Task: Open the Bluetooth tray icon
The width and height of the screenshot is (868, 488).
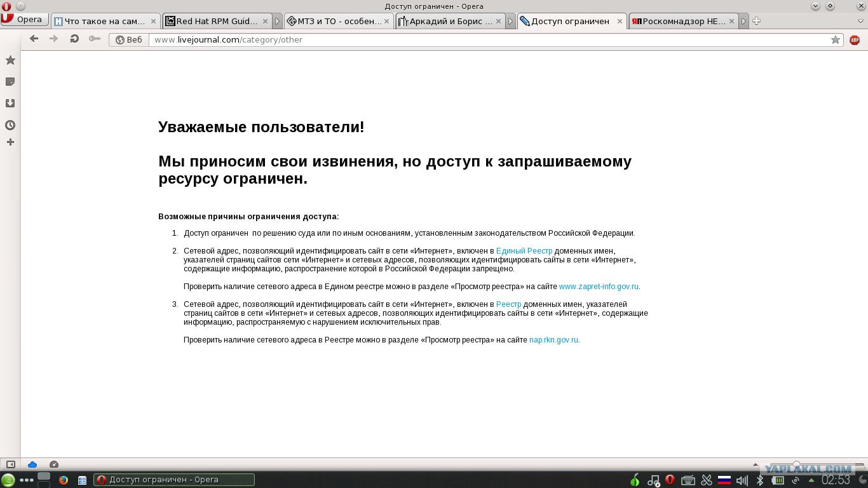Action: coord(760,480)
